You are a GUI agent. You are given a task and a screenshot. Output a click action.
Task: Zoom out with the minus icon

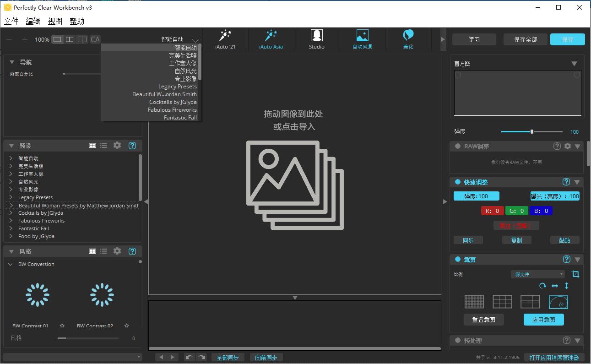click(9, 39)
